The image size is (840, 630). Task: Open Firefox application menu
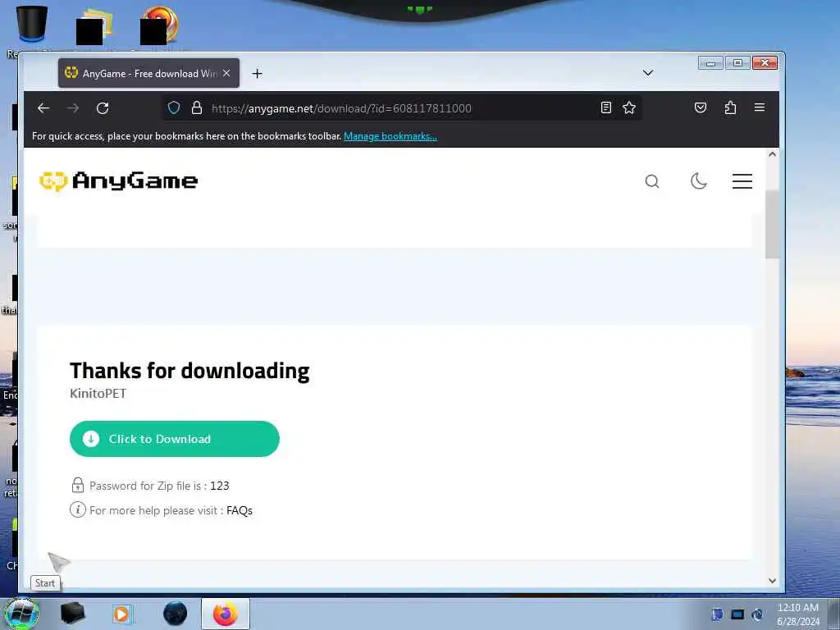coord(760,107)
